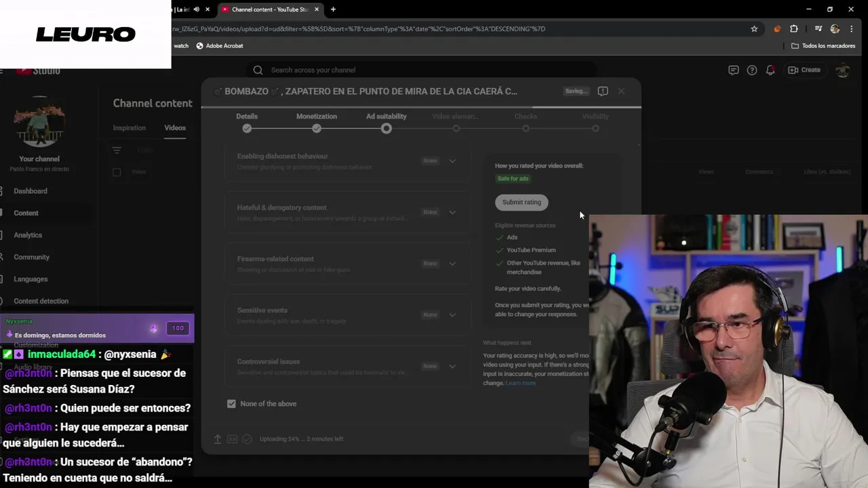Image resolution: width=868 pixels, height=488 pixels.
Task: Switch to Videos tab
Action: pos(175,127)
